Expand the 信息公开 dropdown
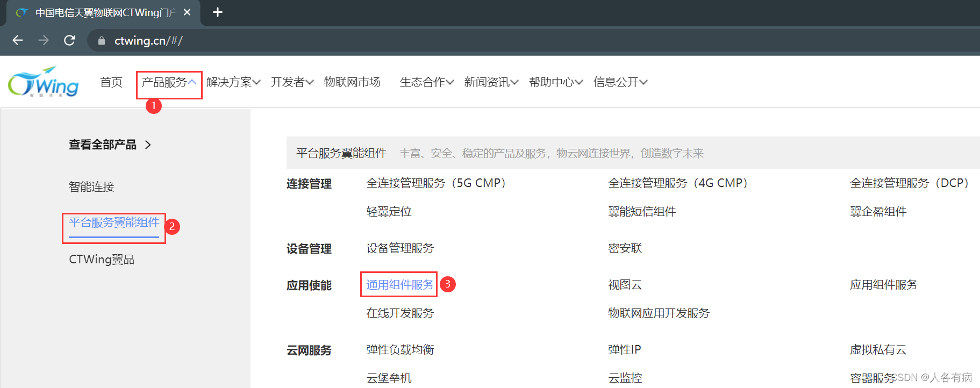Viewport: 980px width, 388px height. point(620,82)
